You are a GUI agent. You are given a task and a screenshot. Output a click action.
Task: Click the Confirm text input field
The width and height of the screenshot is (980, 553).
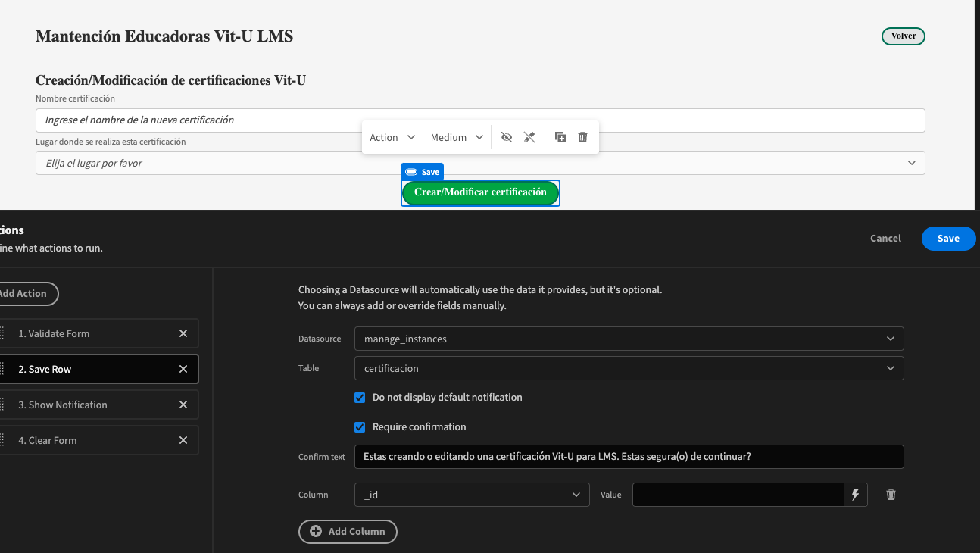(x=629, y=457)
